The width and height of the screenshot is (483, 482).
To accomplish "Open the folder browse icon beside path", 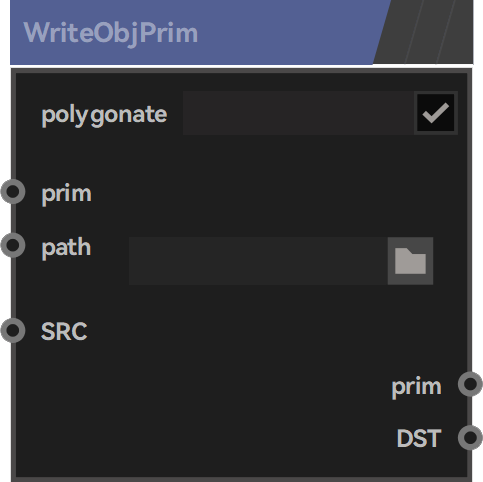I will 410,261.
